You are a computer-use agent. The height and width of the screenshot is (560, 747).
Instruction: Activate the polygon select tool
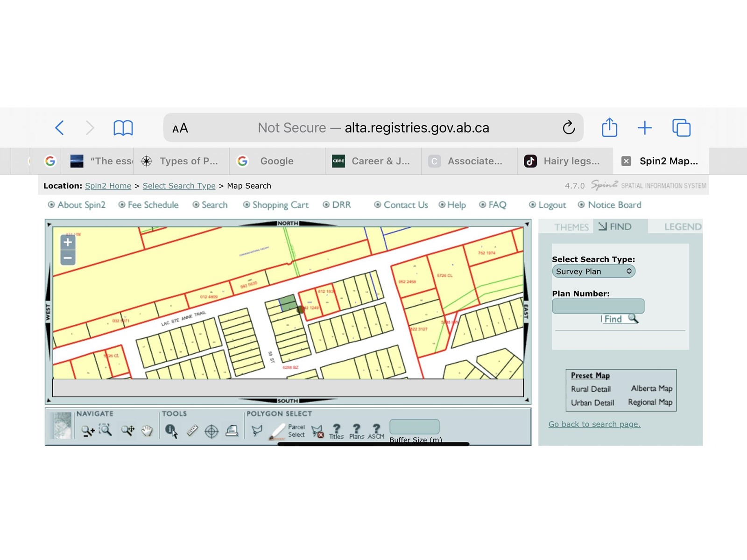pos(257,430)
